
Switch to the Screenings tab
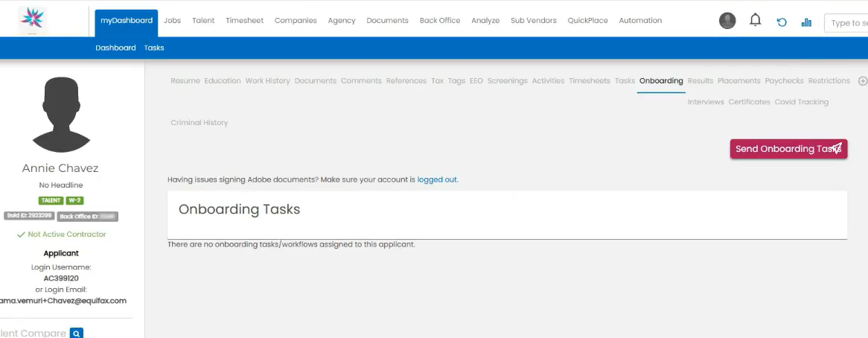(508, 80)
